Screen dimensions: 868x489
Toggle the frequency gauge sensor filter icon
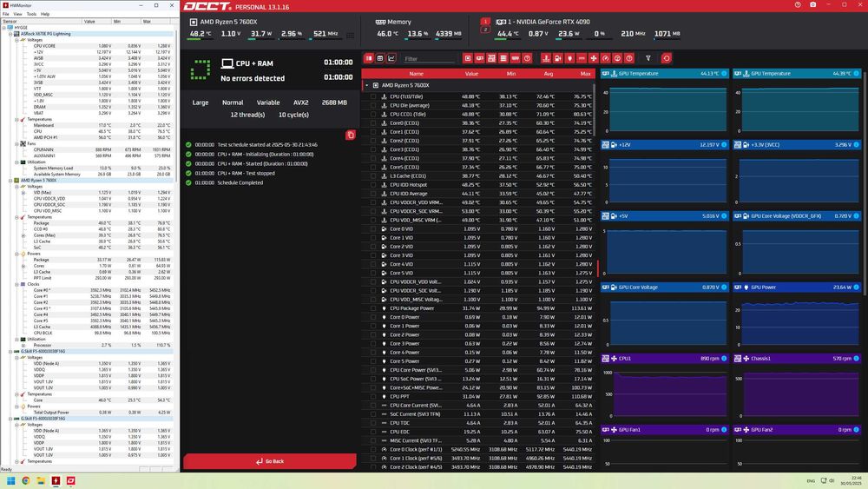pos(605,58)
